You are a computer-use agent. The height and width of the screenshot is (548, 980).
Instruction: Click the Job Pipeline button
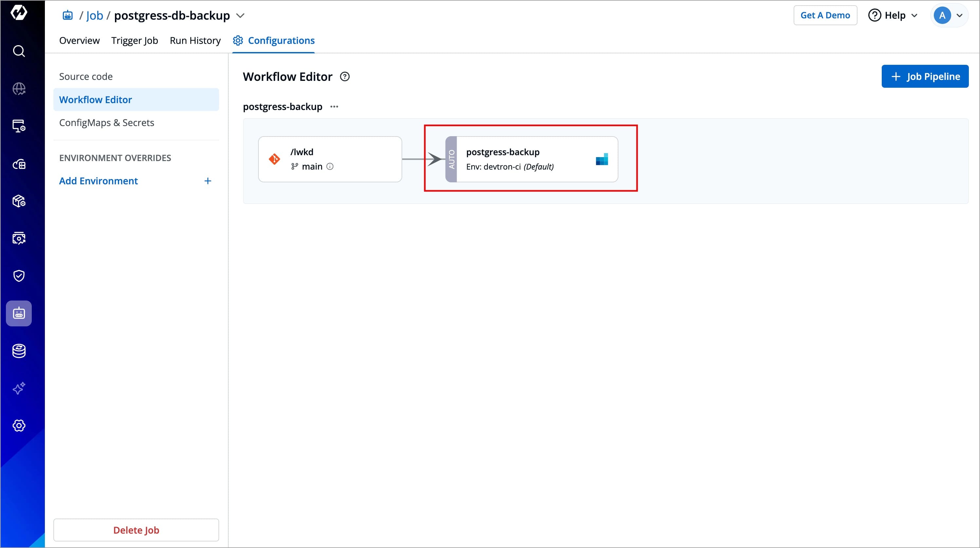pos(925,77)
